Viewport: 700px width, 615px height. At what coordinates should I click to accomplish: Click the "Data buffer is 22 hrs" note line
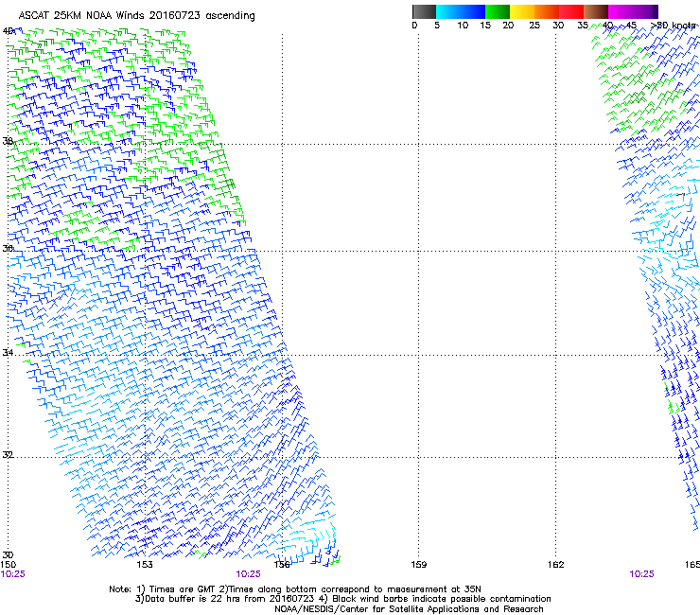(x=342, y=599)
